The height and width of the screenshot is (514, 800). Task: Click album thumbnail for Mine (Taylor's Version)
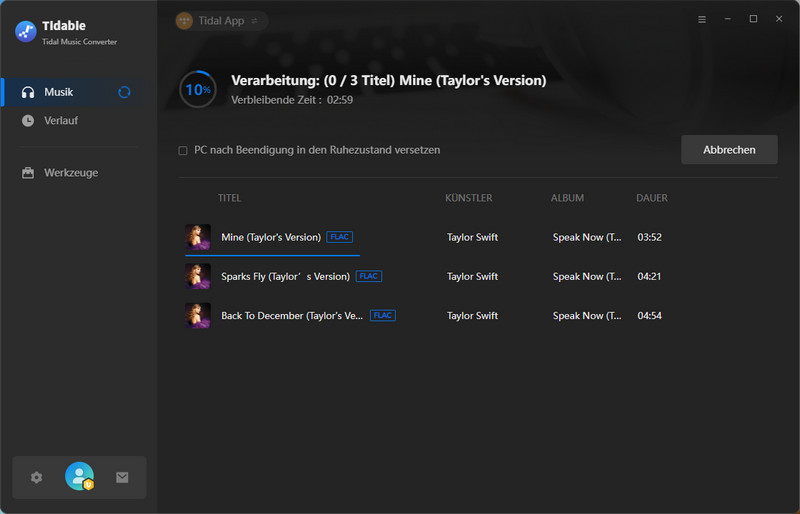tap(198, 237)
